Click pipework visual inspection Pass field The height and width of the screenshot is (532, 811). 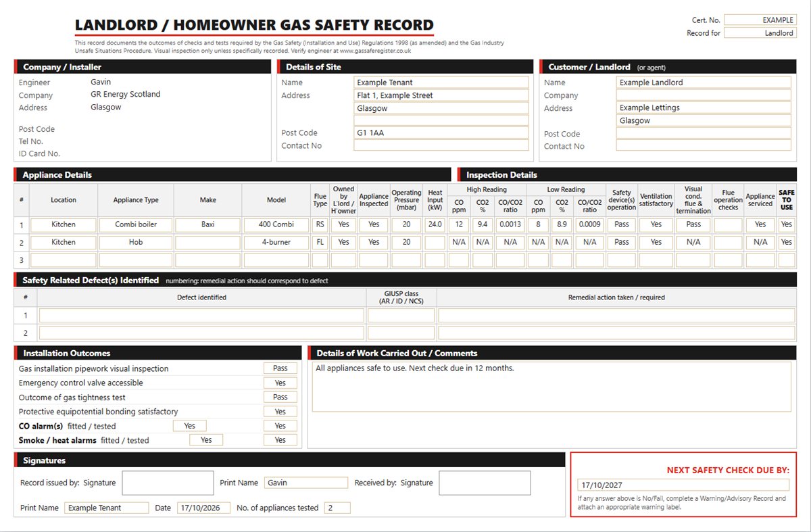click(280, 368)
